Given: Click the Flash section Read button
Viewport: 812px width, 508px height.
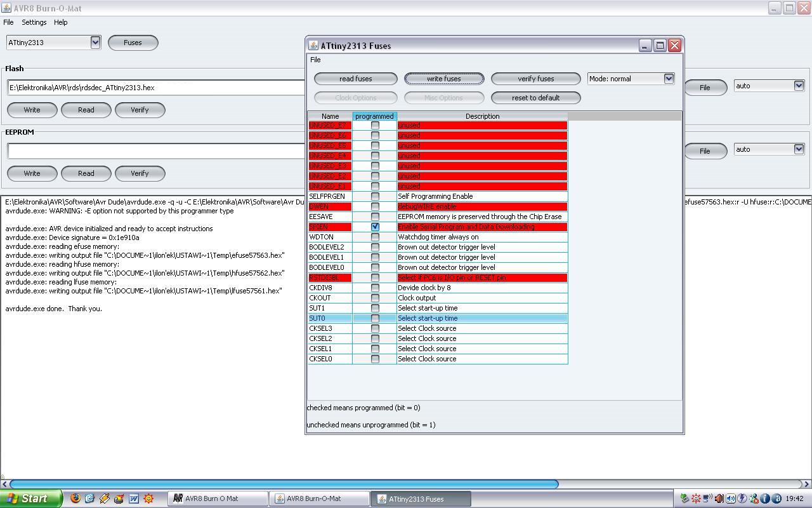Looking at the screenshot, I should tap(86, 110).
